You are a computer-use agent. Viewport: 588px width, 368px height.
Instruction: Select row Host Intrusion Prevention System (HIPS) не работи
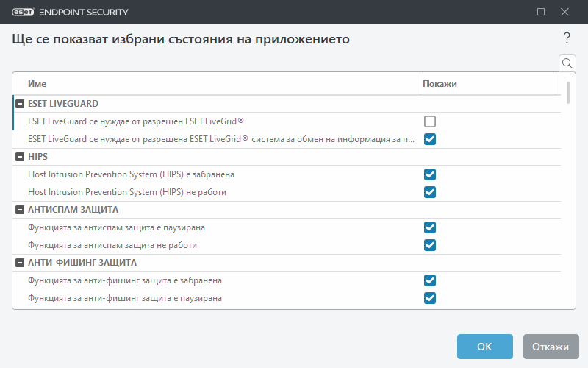point(287,192)
